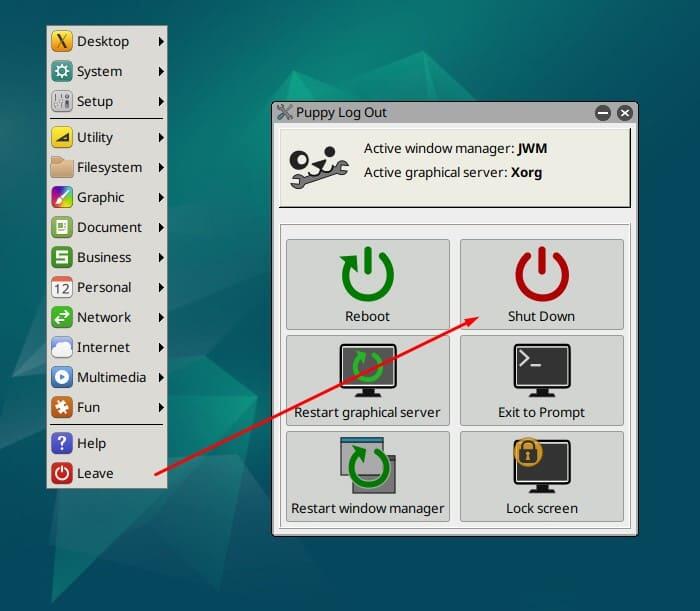Click the red Shut Down power icon

(542, 274)
